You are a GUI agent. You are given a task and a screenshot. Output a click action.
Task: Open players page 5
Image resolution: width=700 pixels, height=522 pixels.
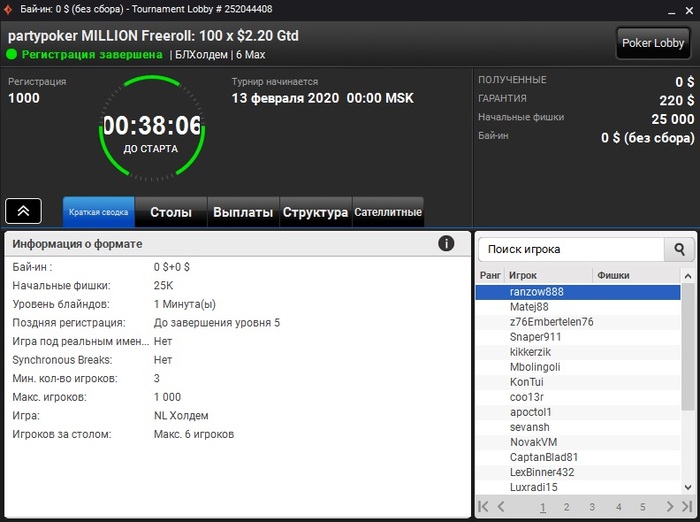[x=643, y=507]
